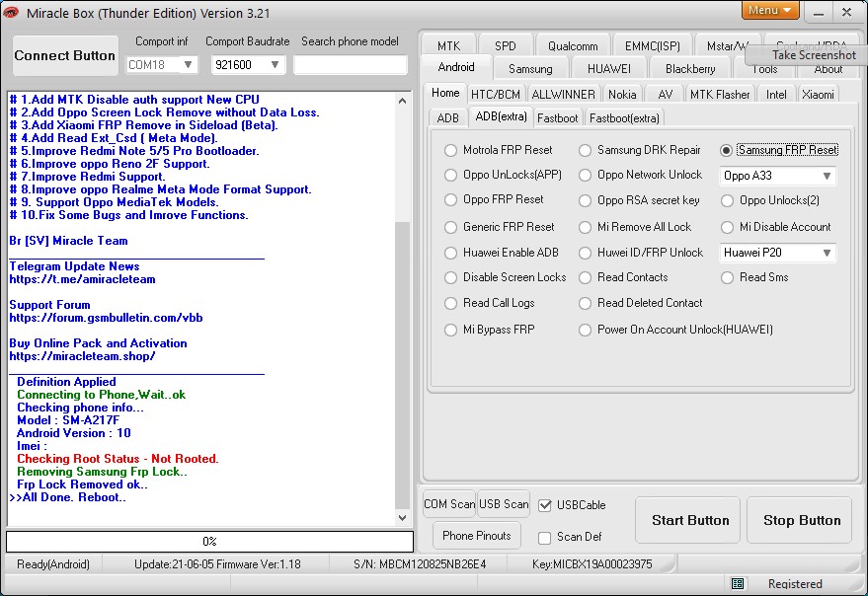Select Generic FRP Reset option
Viewport: 868px width, 596px height.
coord(500,227)
